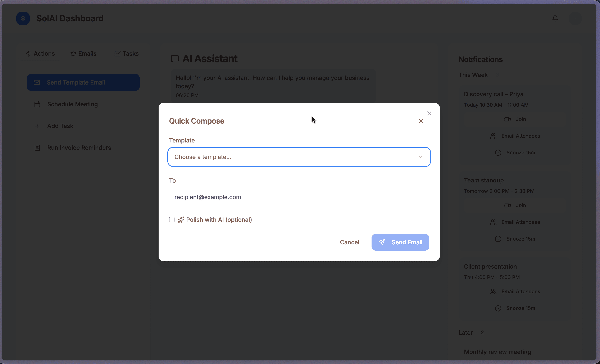Click the plus icon beside Add Task

click(37, 126)
